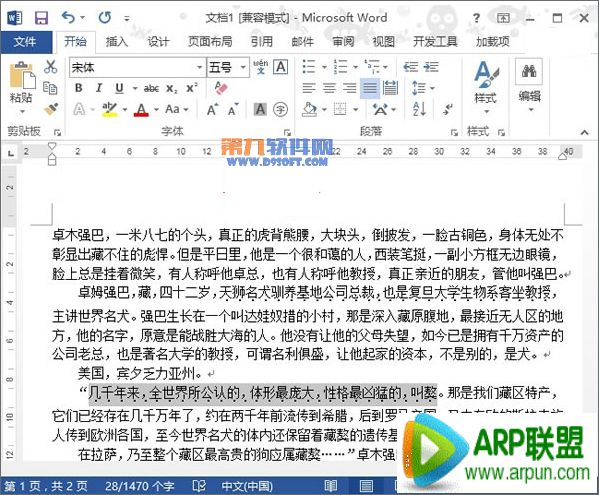This screenshot has width=599, height=495.
Task: Toggle superscript x² formatting
Action: 192,88
